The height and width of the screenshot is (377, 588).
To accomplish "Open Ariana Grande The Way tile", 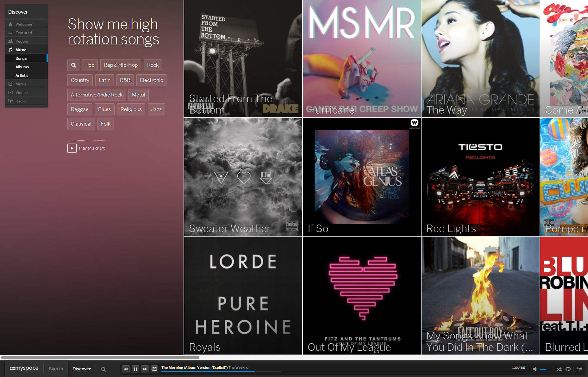I will point(480,59).
